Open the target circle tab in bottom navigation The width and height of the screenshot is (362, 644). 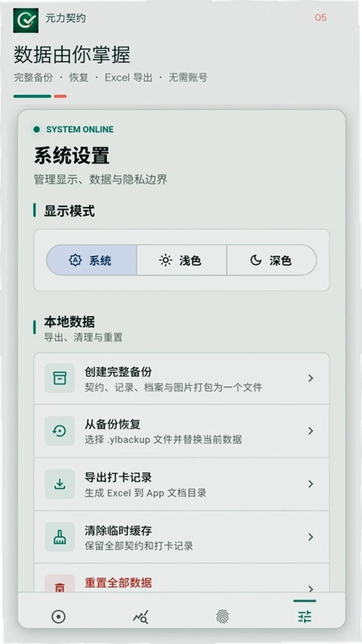pyautogui.click(x=58, y=616)
